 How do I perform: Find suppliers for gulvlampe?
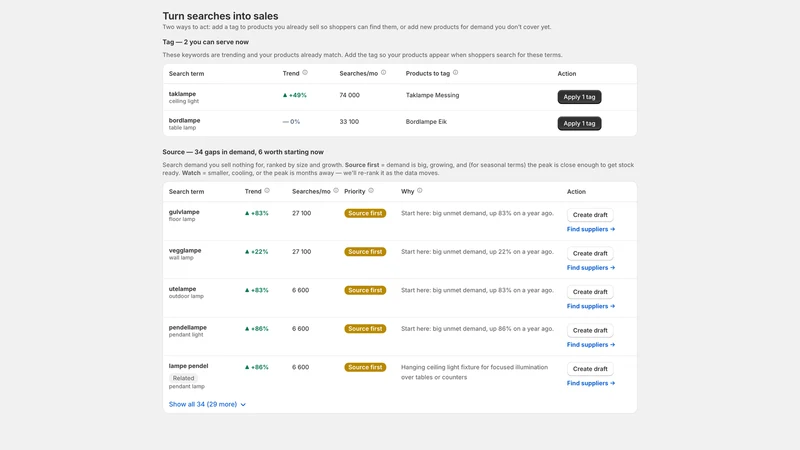tap(591, 229)
